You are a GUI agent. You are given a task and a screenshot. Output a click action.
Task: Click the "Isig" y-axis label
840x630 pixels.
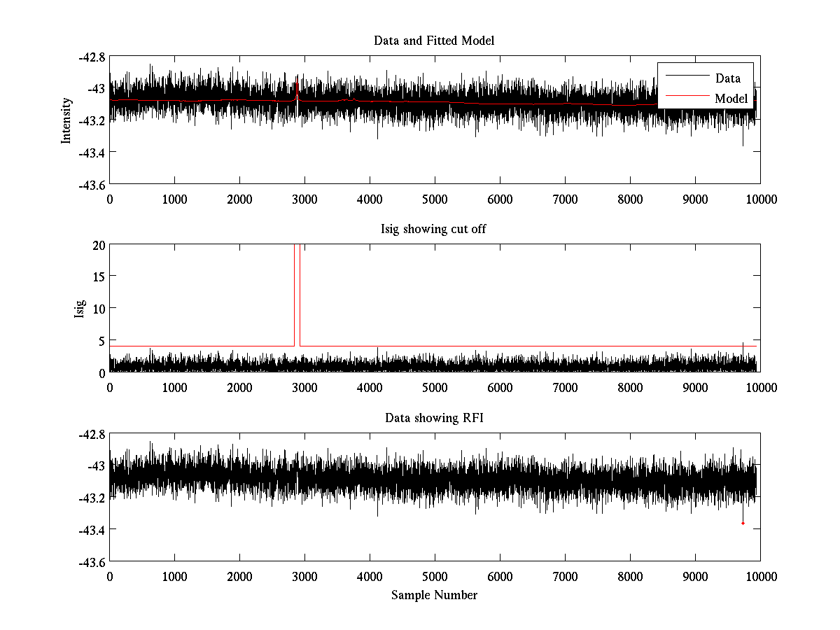[x=79, y=309]
